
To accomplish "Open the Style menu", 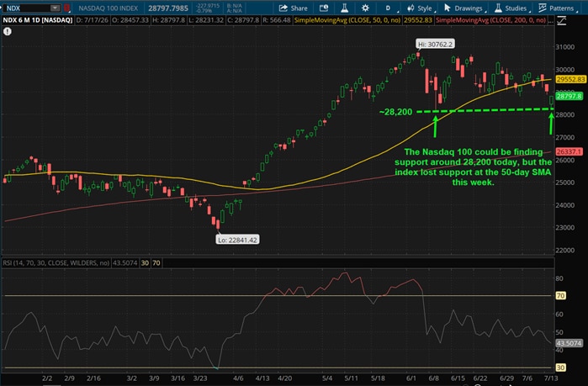I will click(x=421, y=8).
